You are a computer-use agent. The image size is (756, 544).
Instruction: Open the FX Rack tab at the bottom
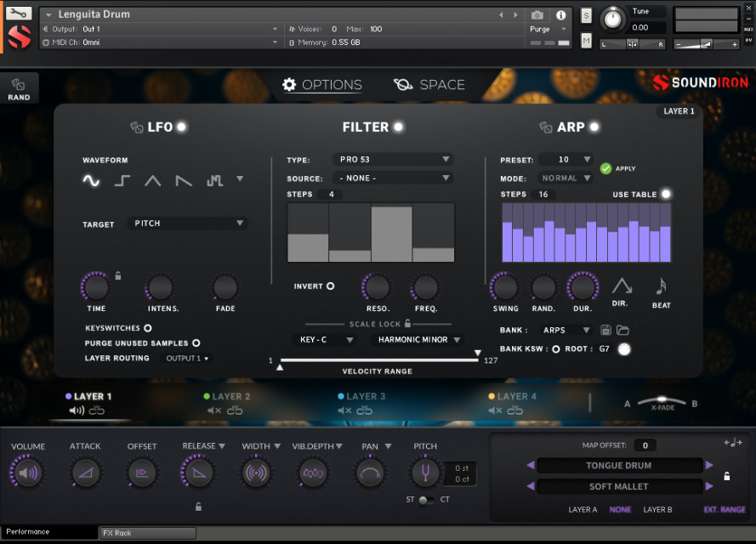coord(146,533)
